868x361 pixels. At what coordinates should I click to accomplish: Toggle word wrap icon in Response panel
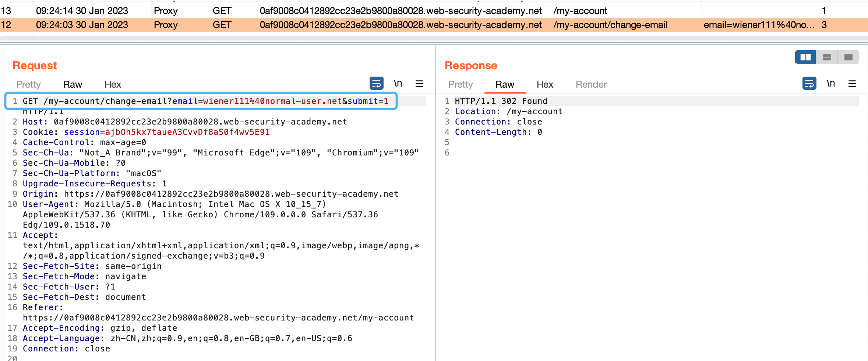coord(809,84)
